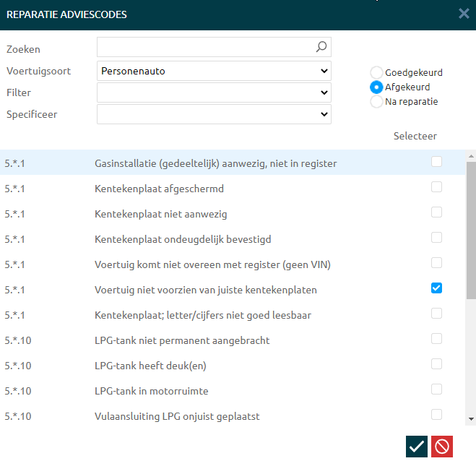Confirm selection with the checkmark button

[x=417, y=447]
